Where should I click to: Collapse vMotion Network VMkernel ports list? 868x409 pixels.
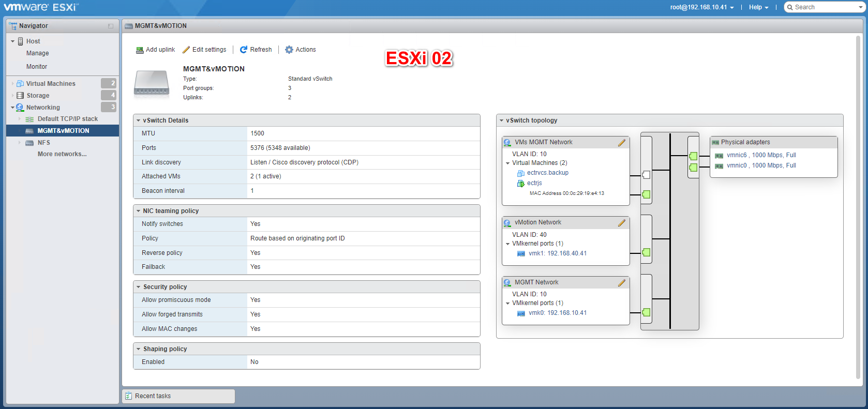coord(508,244)
